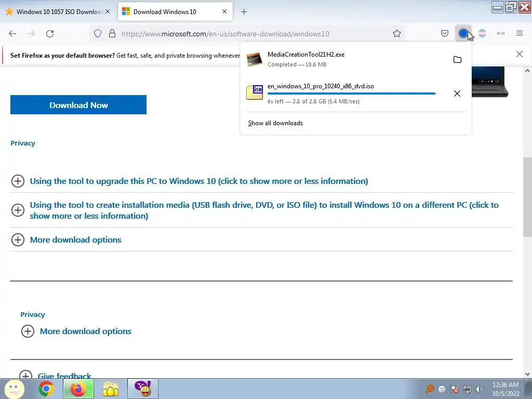
Task: Select the Download Windows 10 tab
Action: click(x=175, y=12)
